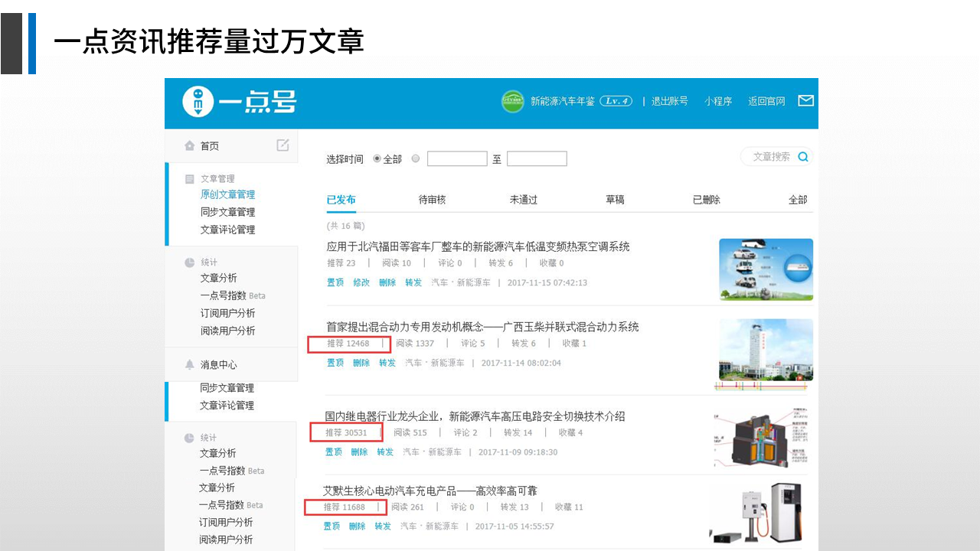980x551 pixels.
Task: Open article 国内继电器行业龙头企业
Action: [x=475, y=416]
